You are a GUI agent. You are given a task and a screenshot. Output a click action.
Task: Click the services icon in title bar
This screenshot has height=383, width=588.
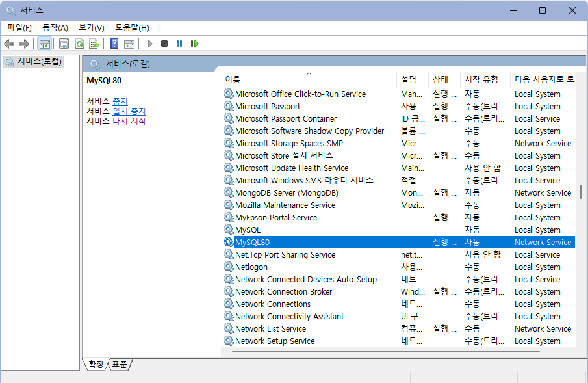(x=11, y=10)
